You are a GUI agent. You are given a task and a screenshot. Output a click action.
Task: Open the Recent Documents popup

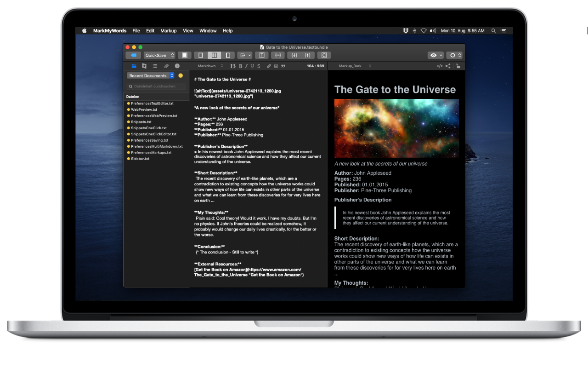(x=151, y=75)
